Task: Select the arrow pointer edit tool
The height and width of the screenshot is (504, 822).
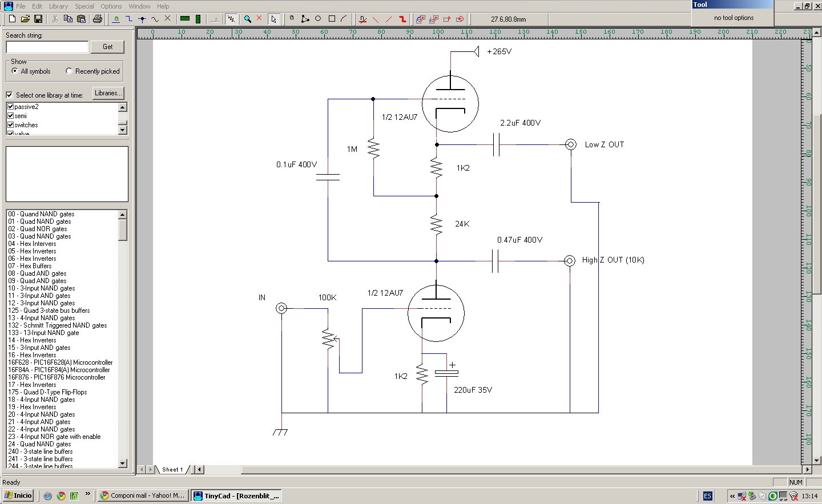Action: point(274,19)
